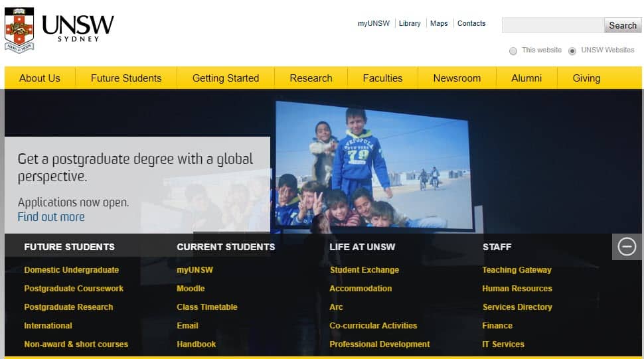Click the children photo banner image
644x359 pixels.
[x=373, y=166]
